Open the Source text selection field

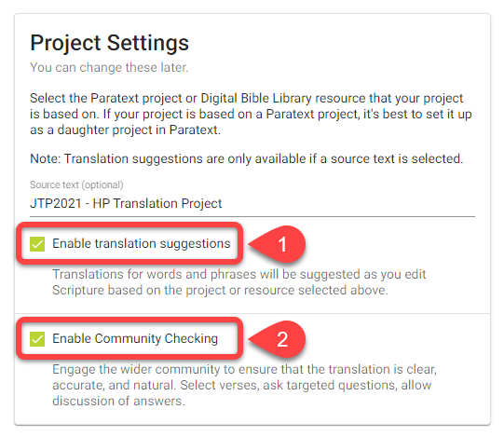click(252, 198)
